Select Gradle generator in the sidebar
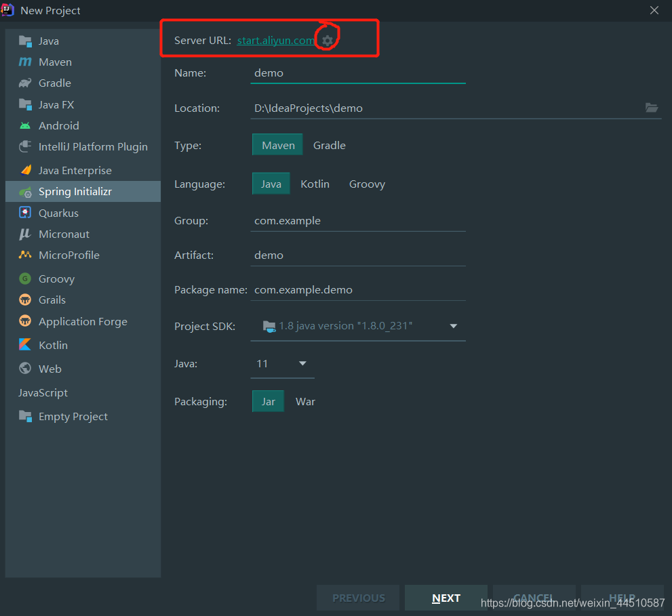Screen dimensions: 672x616 tap(83, 83)
